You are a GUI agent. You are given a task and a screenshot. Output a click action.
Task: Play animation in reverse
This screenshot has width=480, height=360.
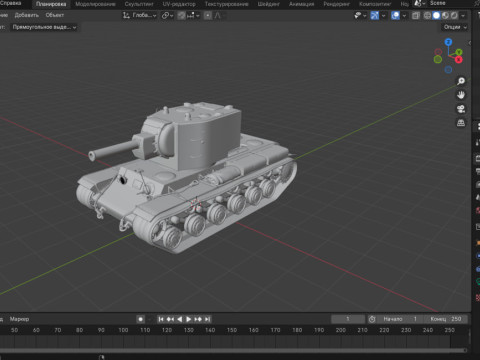(x=180, y=319)
